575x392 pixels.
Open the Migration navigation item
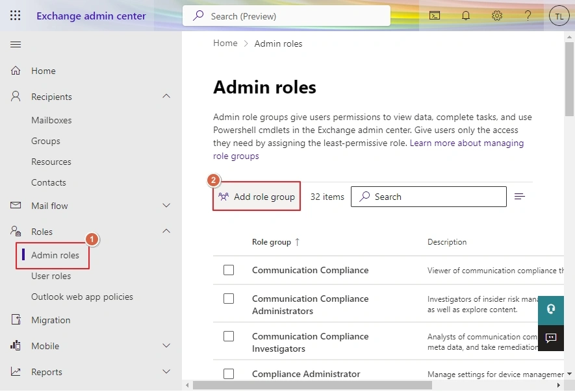coord(51,320)
